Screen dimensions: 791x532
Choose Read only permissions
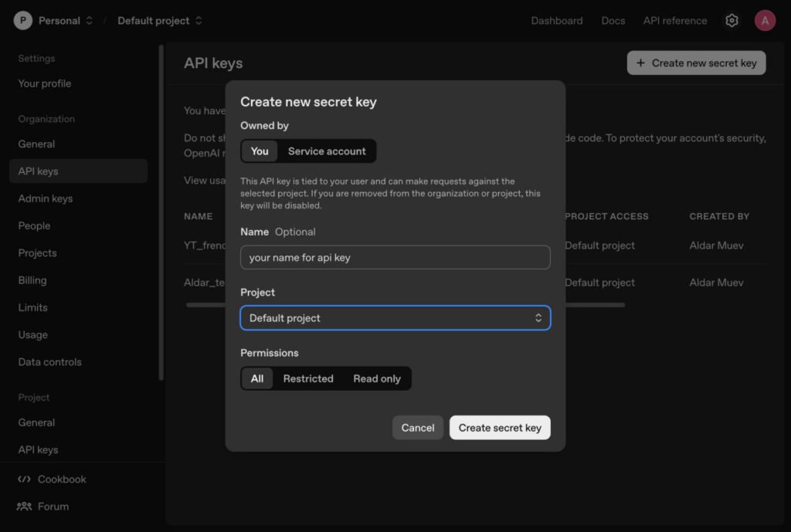[x=377, y=378]
